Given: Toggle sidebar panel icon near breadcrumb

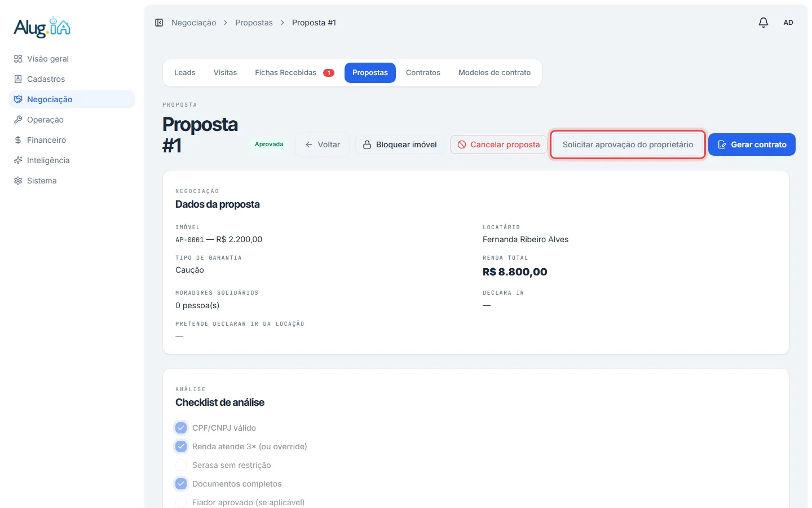Looking at the screenshot, I should click(x=159, y=23).
